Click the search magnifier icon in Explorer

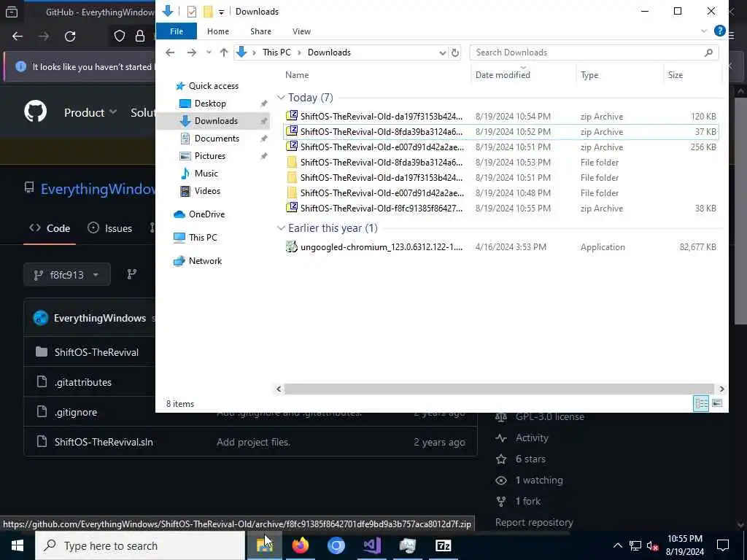click(x=708, y=52)
